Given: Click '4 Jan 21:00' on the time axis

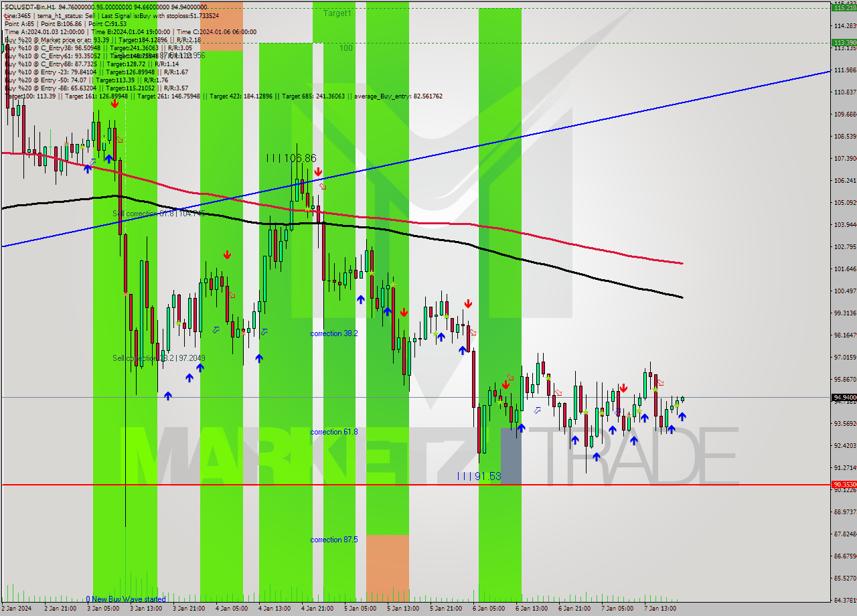Looking at the screenshot, I should click(317, 609).
